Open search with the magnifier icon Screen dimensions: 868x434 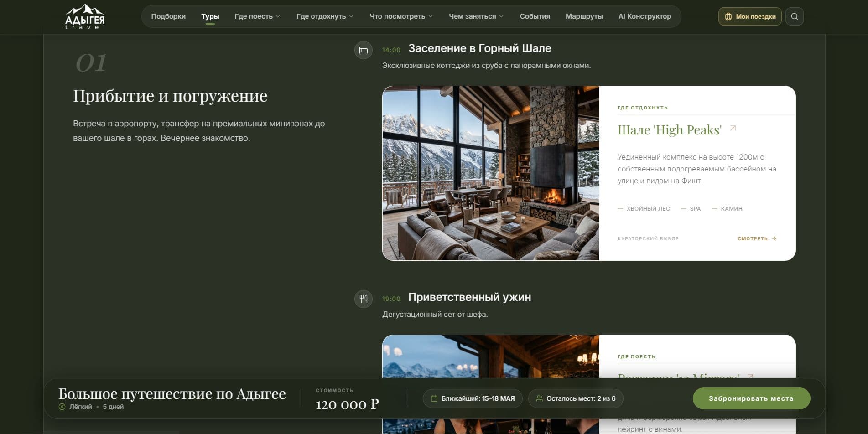click(794, 16)
